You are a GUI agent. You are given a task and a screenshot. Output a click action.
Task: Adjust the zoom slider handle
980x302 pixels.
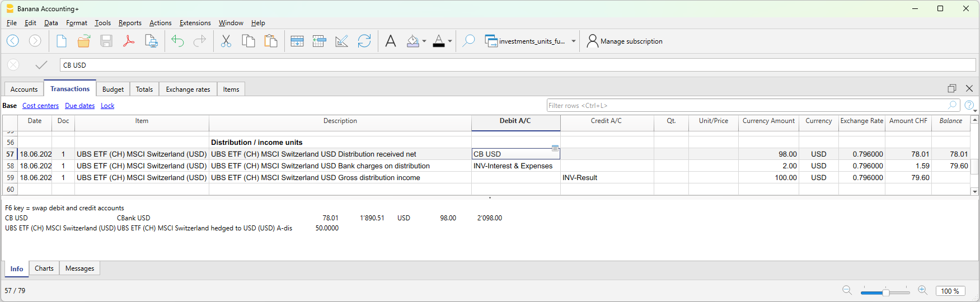[x=886, y=292]
